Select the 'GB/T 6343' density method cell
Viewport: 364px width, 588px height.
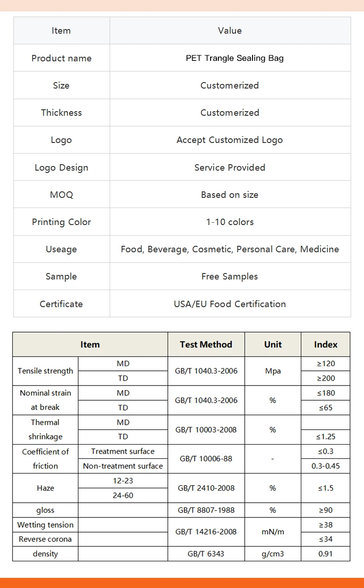[x=206, y=553]
